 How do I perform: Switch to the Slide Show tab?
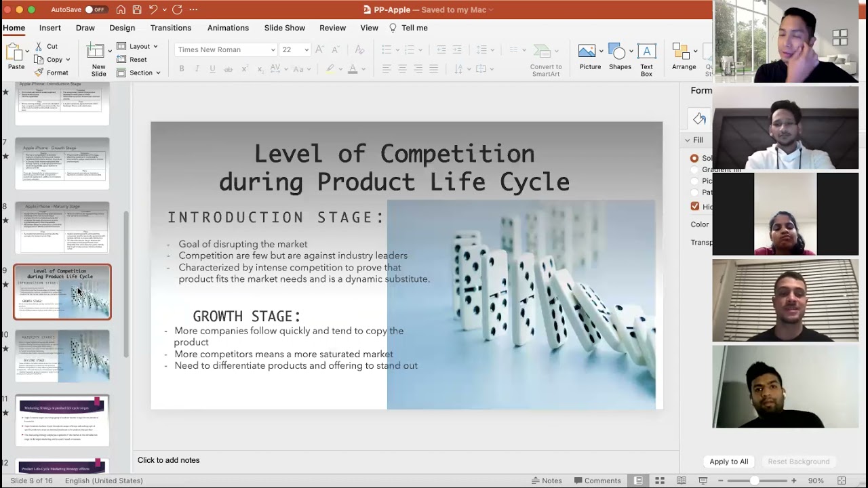[285, 28]
